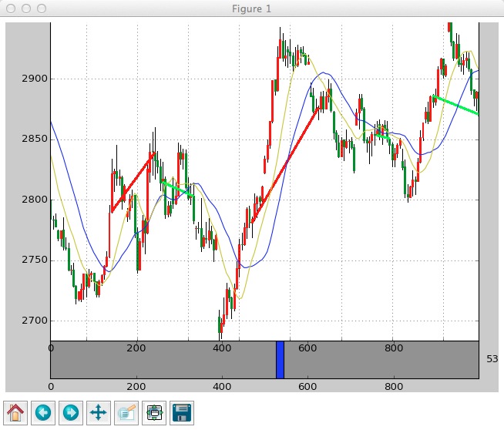
Task: Click the long red trend line
Action: (285, 165)
